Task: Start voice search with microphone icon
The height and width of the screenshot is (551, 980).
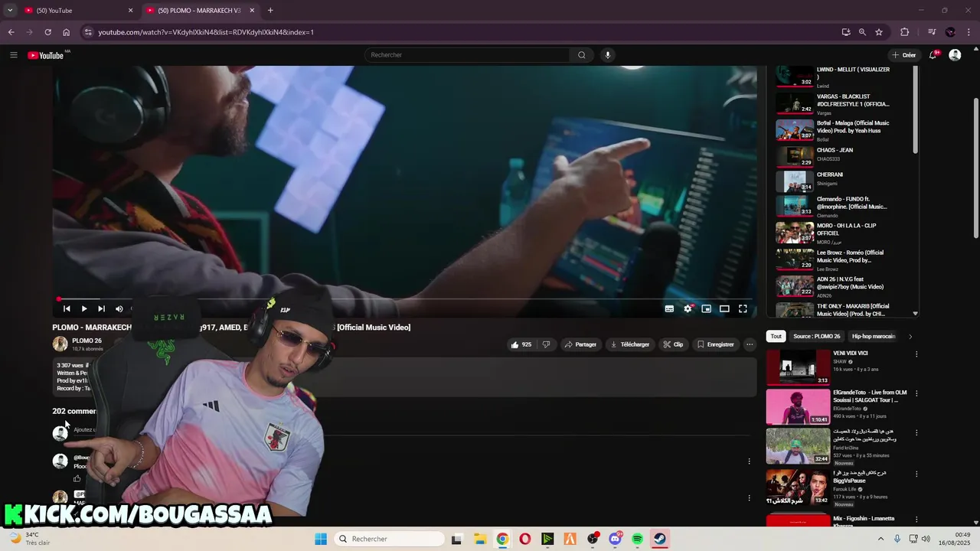Action: [608, 55]
